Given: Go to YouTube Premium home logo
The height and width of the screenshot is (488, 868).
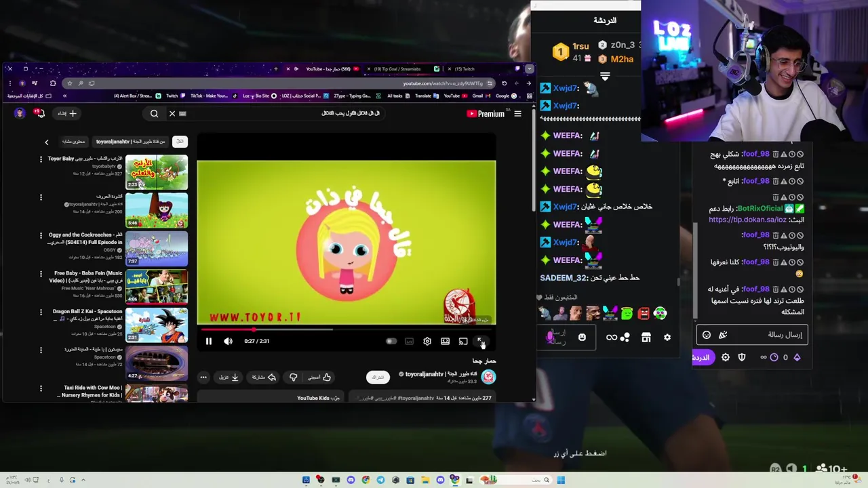Looking at the screenshot, I should pos(486,114).
